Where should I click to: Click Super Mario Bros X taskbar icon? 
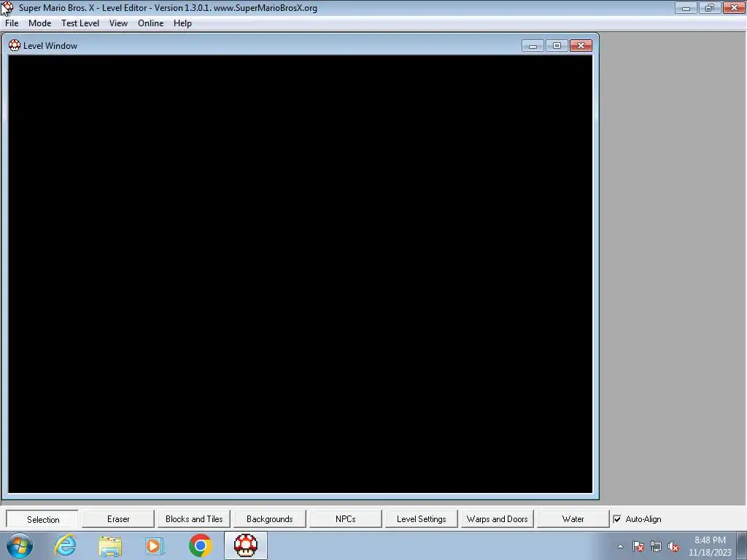click(x=246, y=545)
